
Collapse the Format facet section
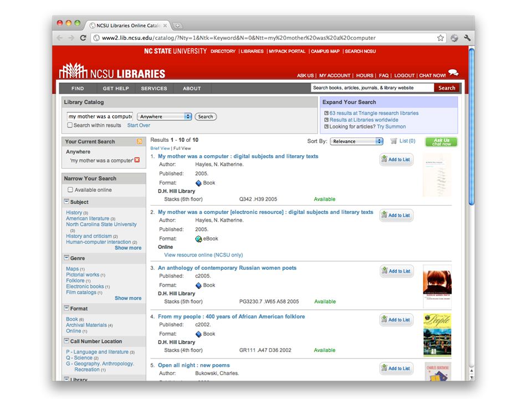66,308
